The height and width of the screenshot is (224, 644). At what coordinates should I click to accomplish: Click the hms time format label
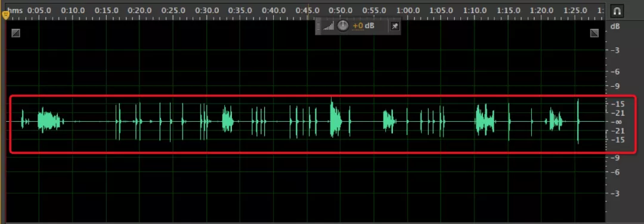pos(15,11)
